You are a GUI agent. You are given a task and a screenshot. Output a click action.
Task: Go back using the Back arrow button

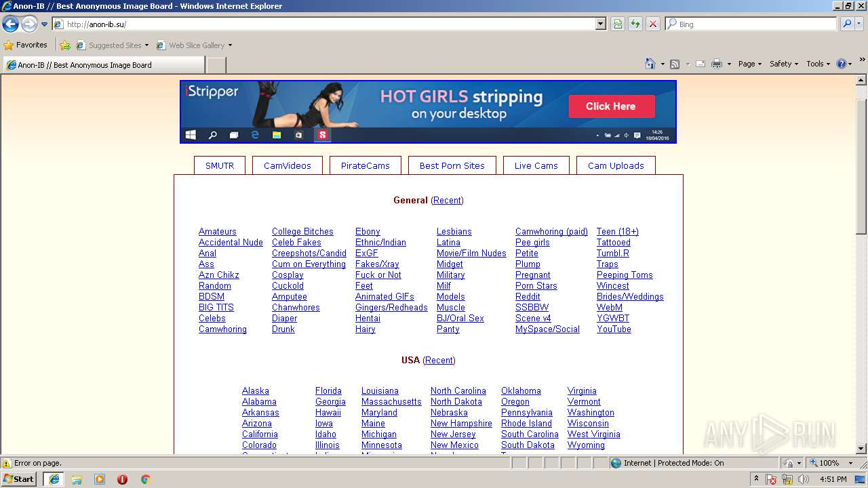coord(10,24)
